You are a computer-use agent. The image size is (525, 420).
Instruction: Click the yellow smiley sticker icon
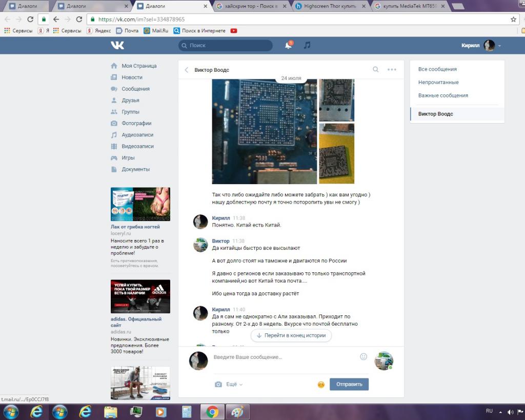point(321,385)
